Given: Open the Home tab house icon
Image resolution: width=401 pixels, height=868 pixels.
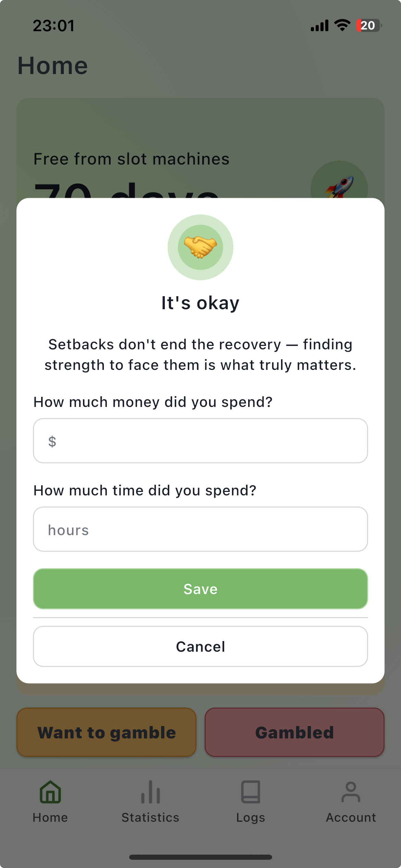Looking at the screenshot, I should (x=50, y=792).
